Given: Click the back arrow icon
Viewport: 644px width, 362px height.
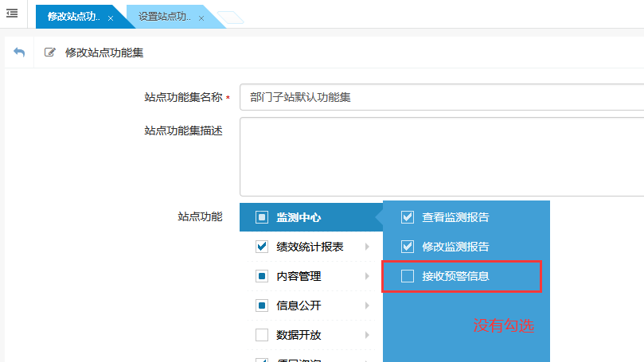Looking at the screenshot, I should pos(19,53).
